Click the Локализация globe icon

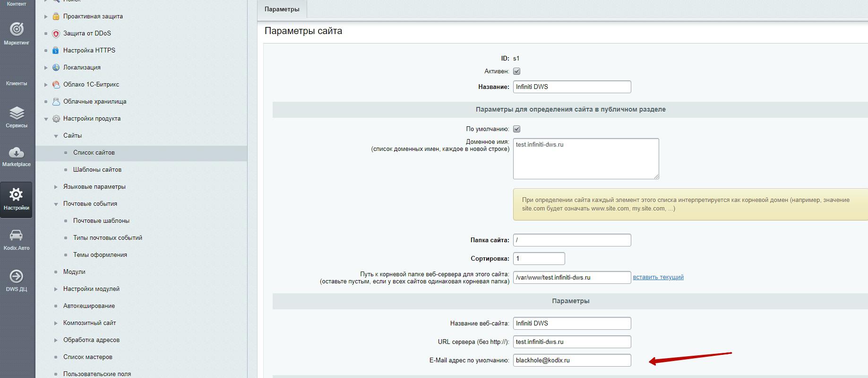[x=56, y=67]
